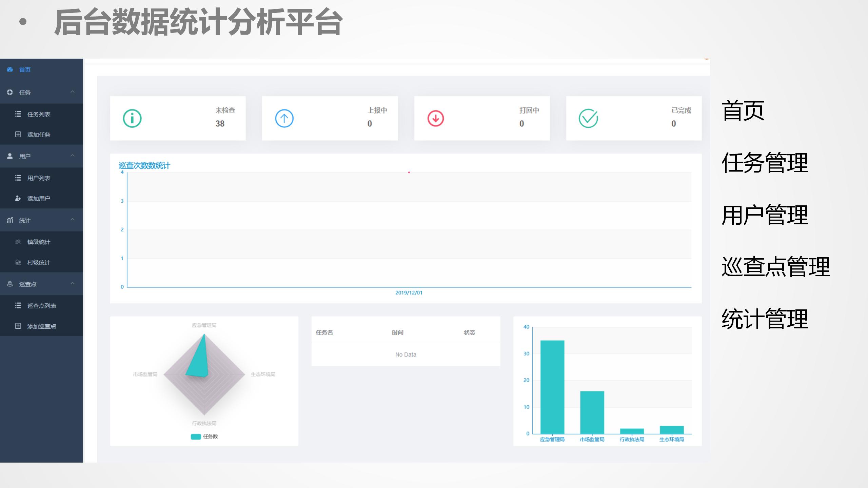Click the 巡查点 inspection point icon
The image size is (868, 488).
[x=9, y=284]
